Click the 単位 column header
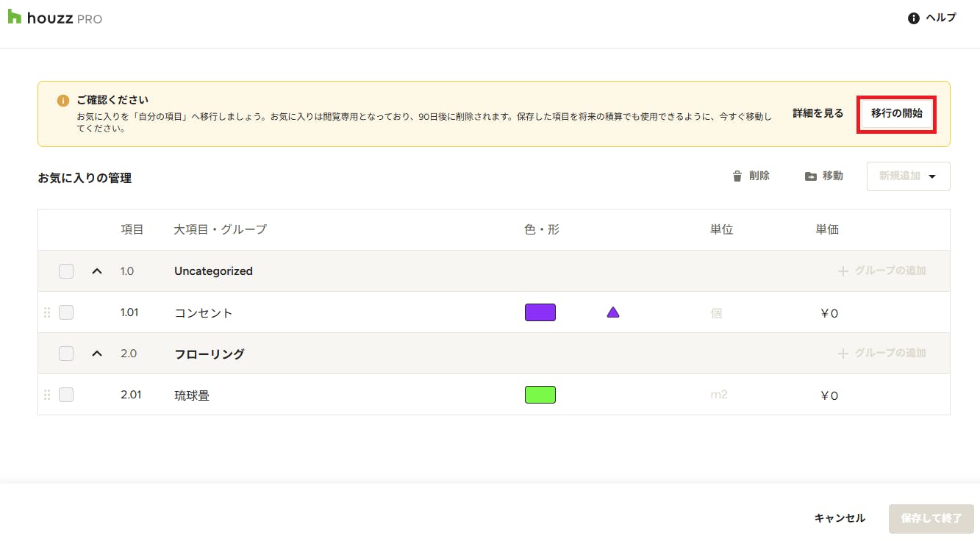 tap(722, 229)
